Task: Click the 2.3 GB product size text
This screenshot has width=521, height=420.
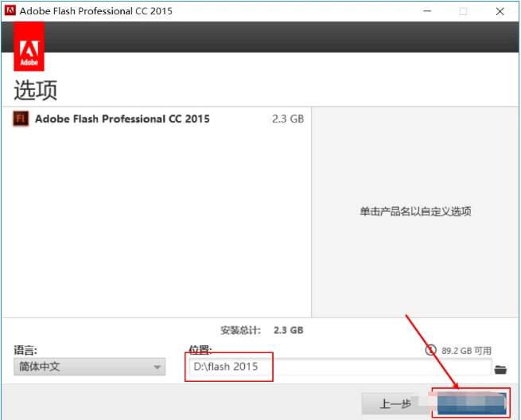Action: [x=288, y=119]
